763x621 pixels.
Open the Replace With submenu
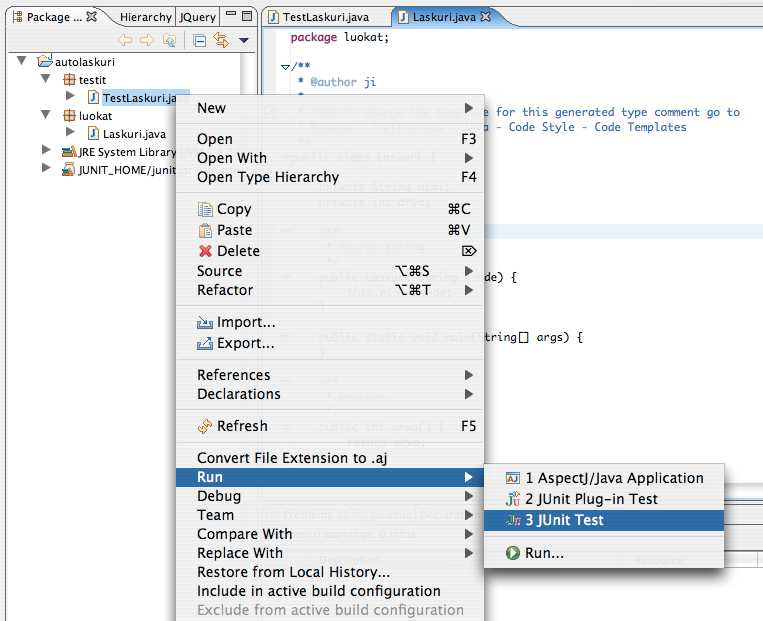330,553
